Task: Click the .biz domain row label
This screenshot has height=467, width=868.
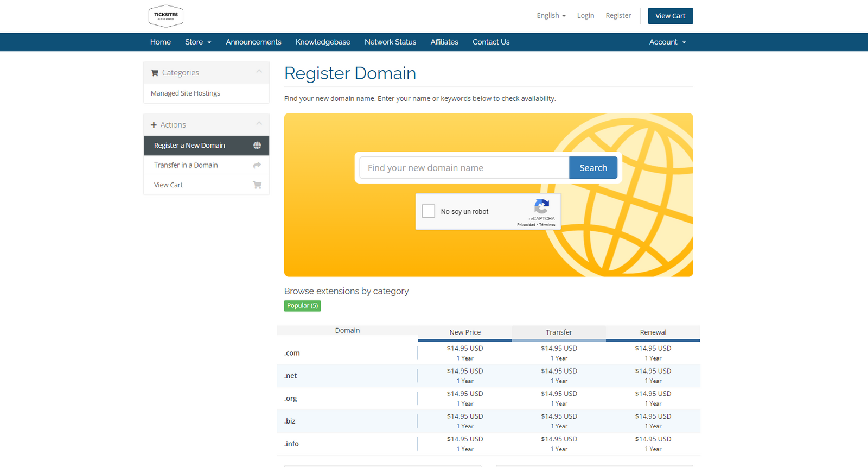Action: 290,421
